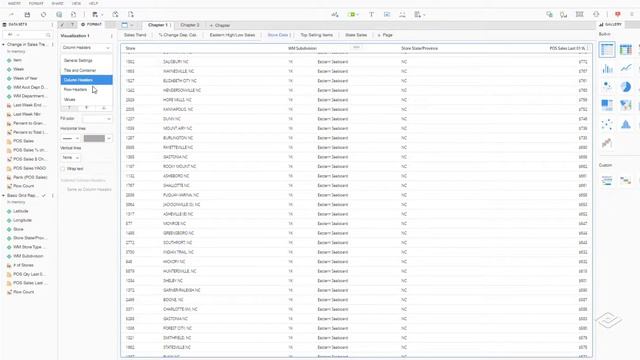Select the Compound Grid gallery icon

(x=625, y=50)
